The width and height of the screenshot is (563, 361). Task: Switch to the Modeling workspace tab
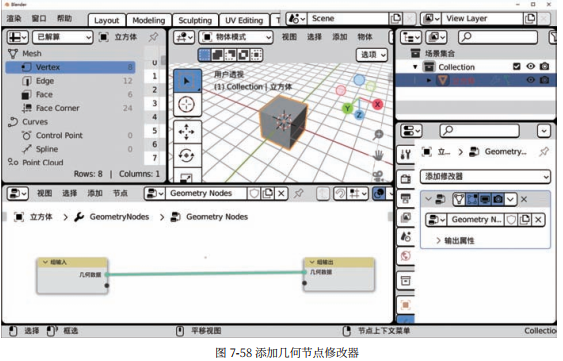[149, 20]
